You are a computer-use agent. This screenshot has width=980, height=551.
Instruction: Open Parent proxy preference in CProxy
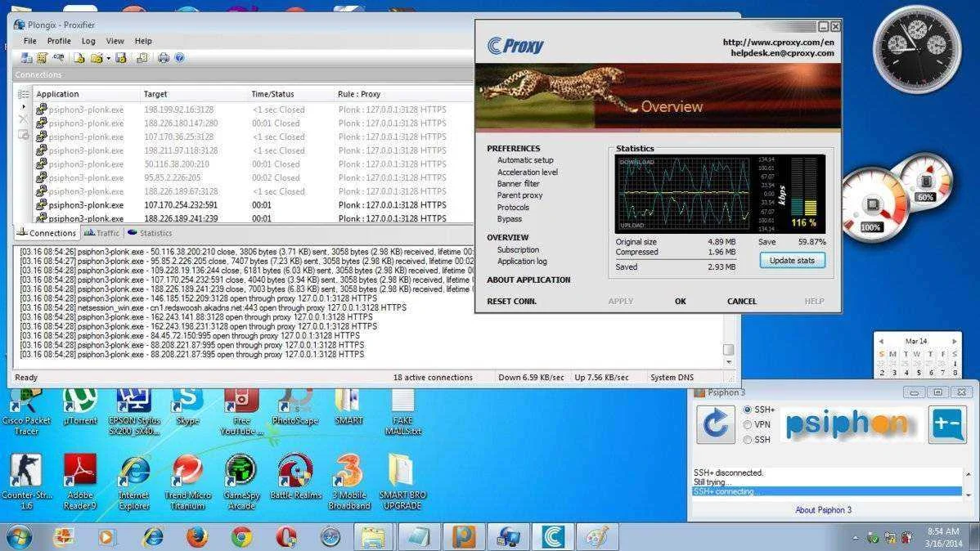(x=519, y=195)
